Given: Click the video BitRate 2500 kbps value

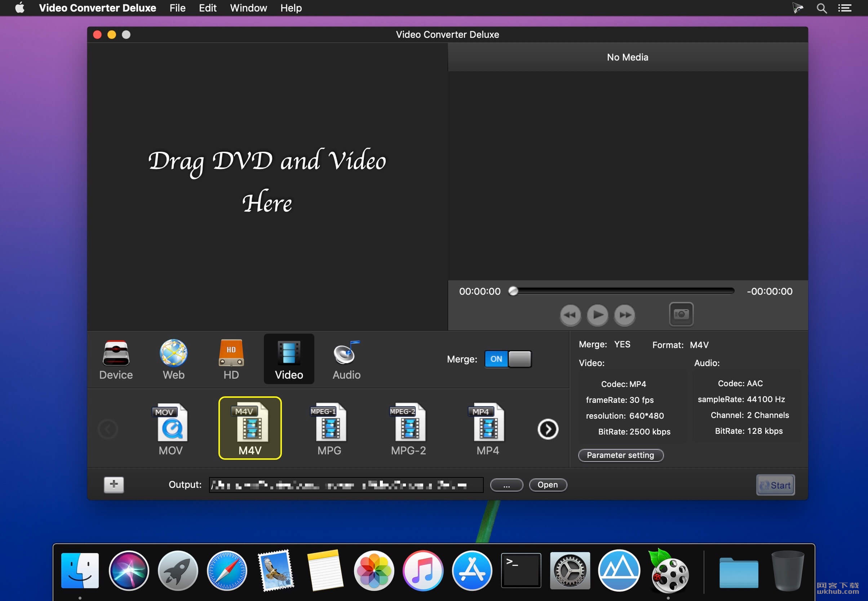Looking at the screenshot, I should click(650, 432).
